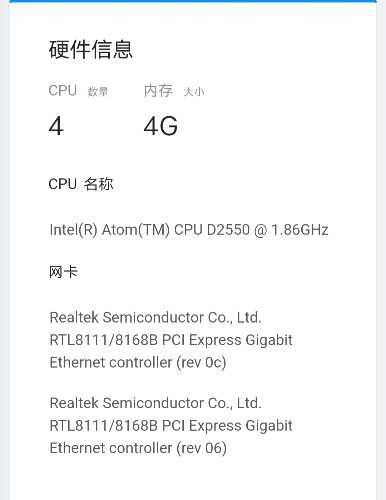
Task: Click the 1.86GHz frequency text
Action: tap(300, 230)
